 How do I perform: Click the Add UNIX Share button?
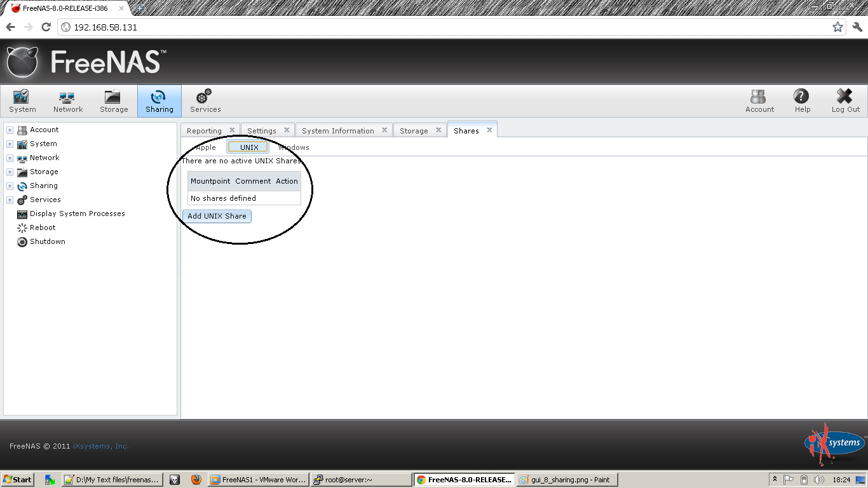[217, 216]
